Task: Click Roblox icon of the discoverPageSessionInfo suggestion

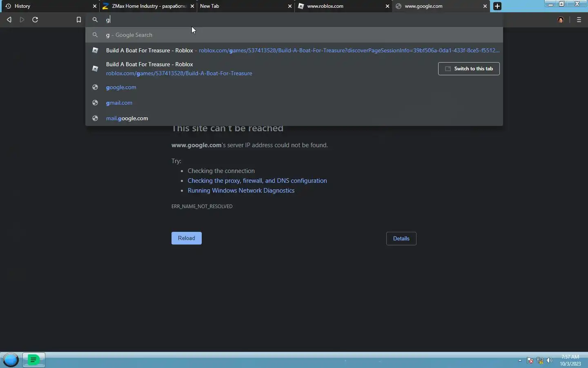Action: [95, 50]
